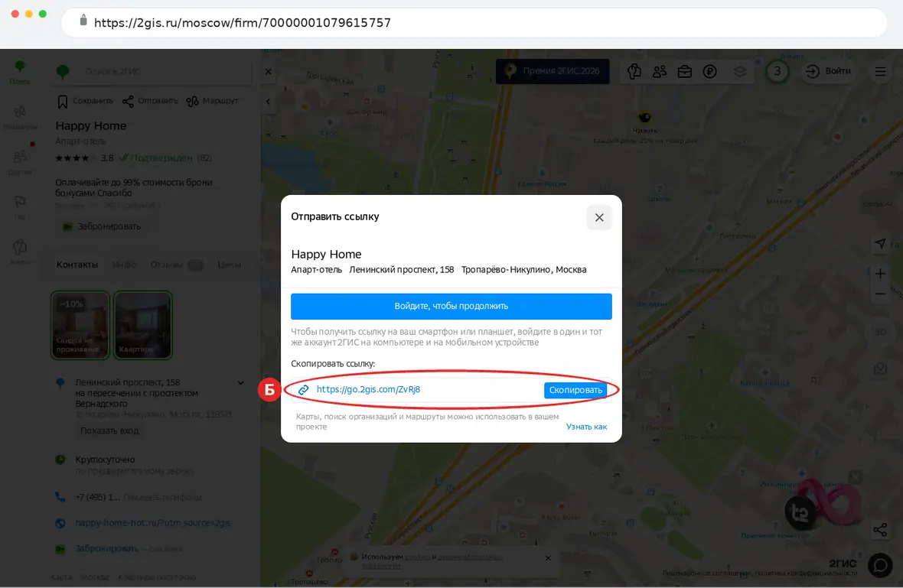
Task: Click the friends people icon in top toolbar
Action: 660,71
